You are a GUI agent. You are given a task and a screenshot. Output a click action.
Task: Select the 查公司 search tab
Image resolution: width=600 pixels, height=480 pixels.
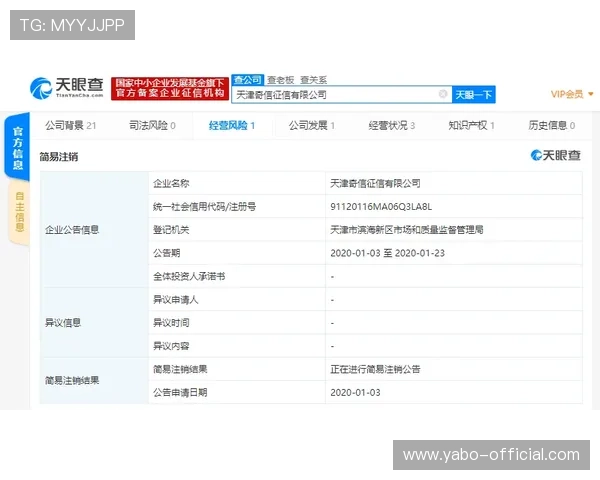[x=248, y=80]
